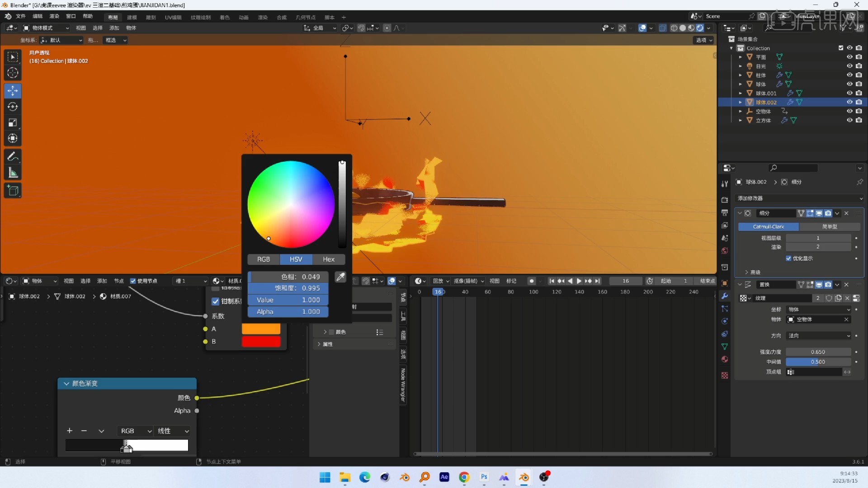
Task: Toggle the 钳制系数 checkbox on node
Action: [x=216, y=301]
